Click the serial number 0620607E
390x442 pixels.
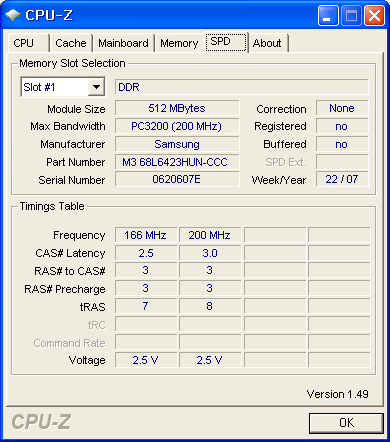click(x=177, y=179)
